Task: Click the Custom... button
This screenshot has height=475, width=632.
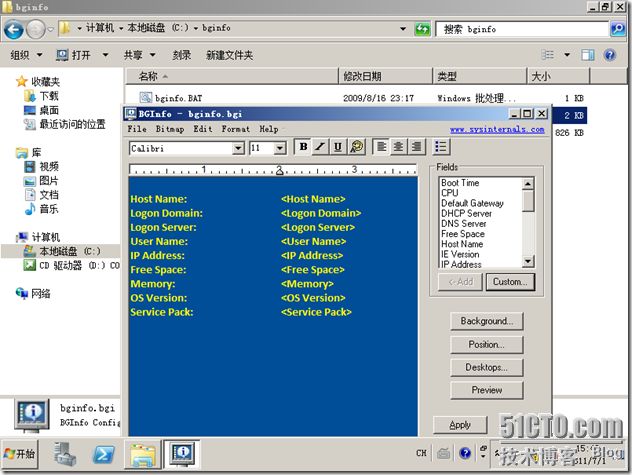Action: click(x=510, y=282)
